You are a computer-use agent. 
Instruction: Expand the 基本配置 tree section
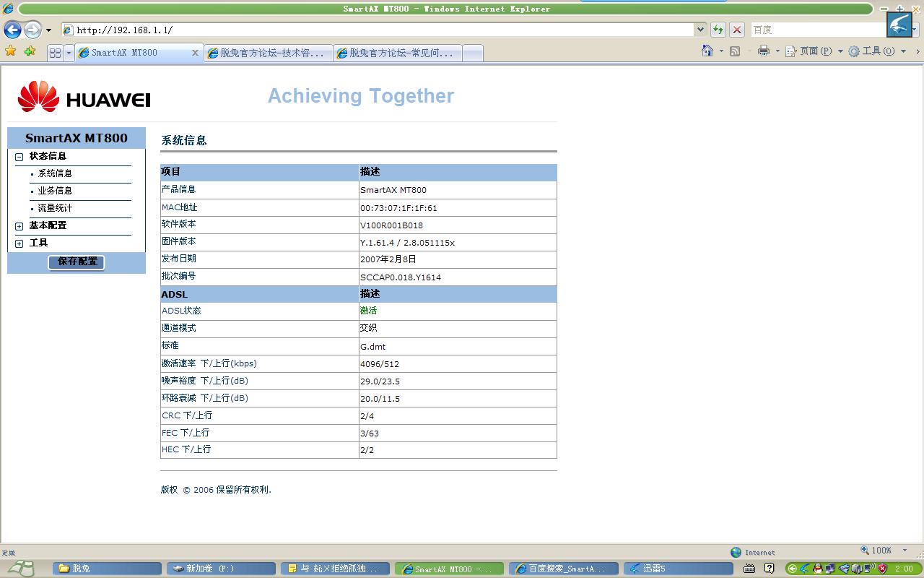pyautogui.click(x=19, y=226)
